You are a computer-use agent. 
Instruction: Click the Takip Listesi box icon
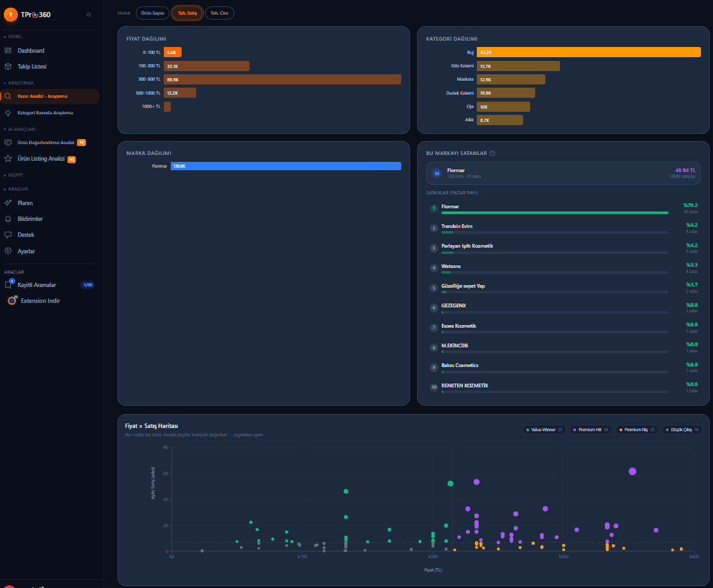click(x=8, y=67)
